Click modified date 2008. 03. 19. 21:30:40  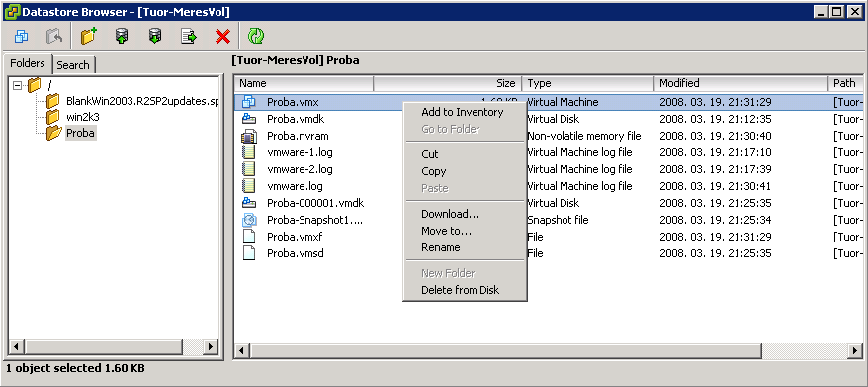715,136
